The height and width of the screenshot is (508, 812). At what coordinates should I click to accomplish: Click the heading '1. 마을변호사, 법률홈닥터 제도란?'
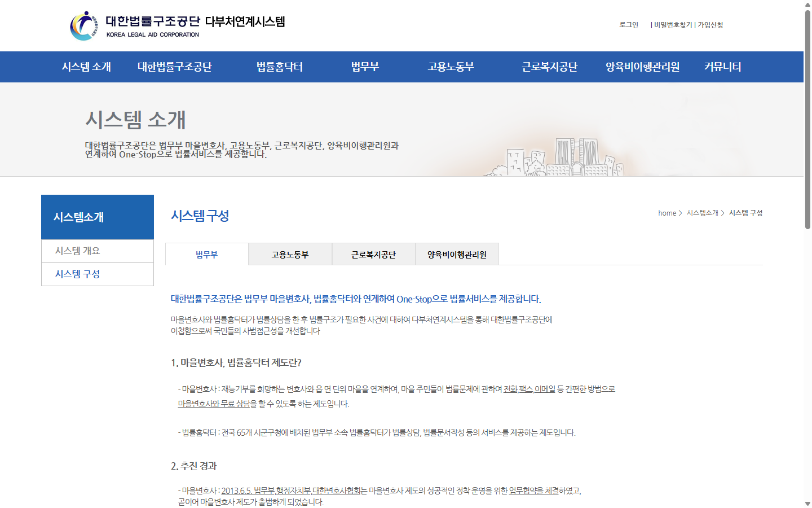coord(236,362)
